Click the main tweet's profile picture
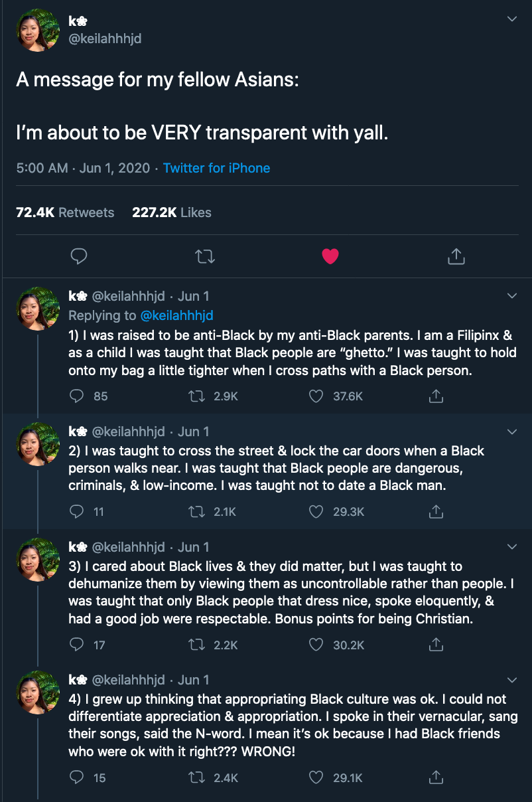 38,30
